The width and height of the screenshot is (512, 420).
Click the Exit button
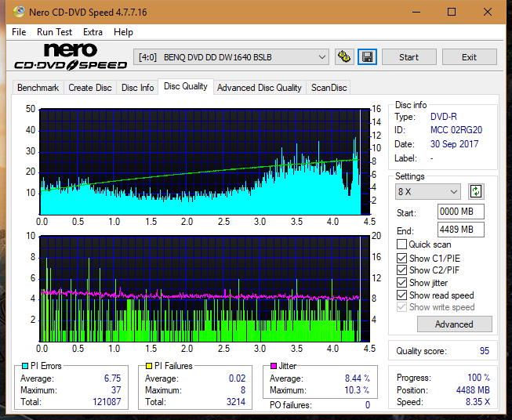point(469,57)
